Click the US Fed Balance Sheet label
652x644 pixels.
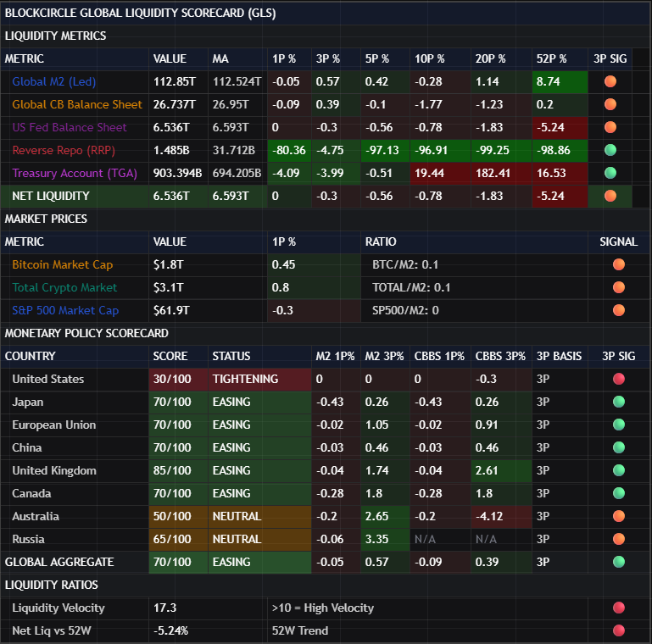(70, 128)
